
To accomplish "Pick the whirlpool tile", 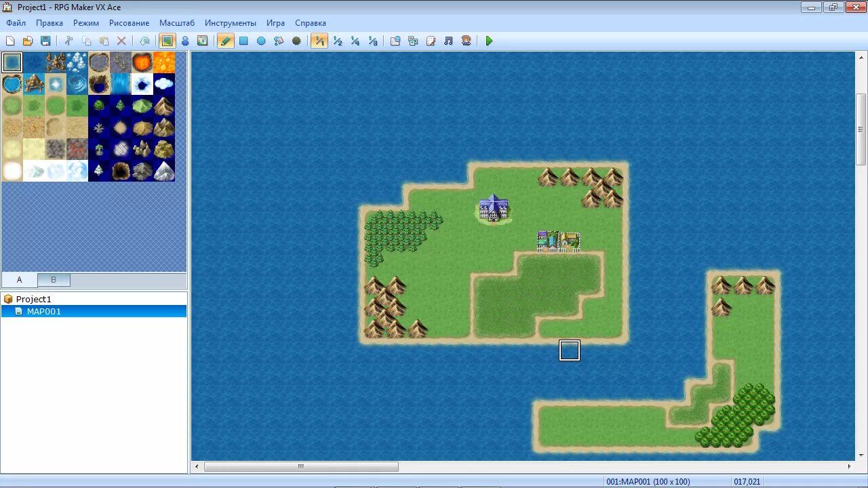I will tap(77, 84).
